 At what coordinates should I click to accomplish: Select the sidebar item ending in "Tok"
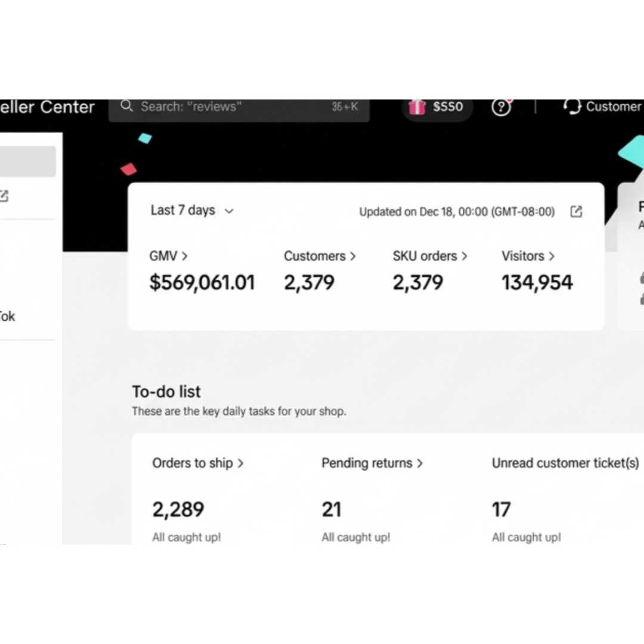point(7,316)
